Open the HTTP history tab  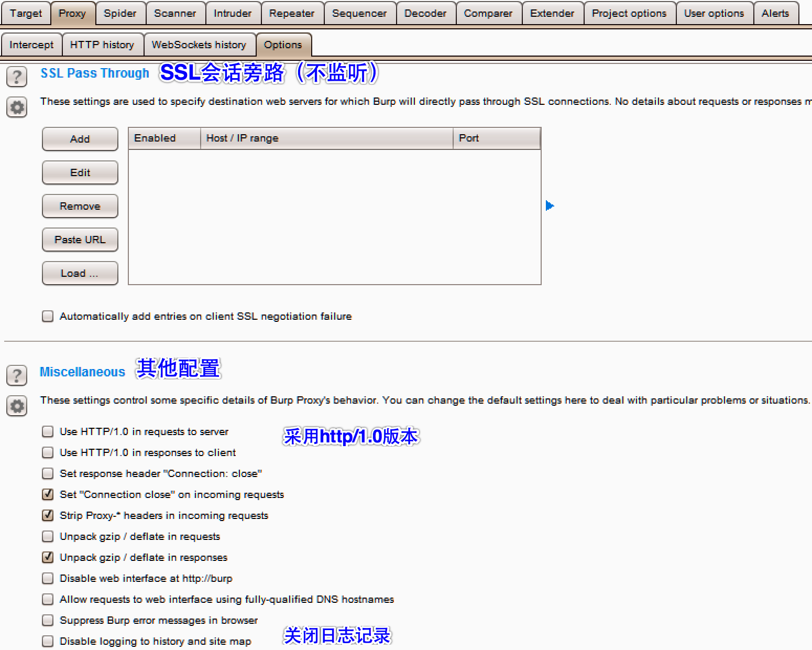point(103,45)
